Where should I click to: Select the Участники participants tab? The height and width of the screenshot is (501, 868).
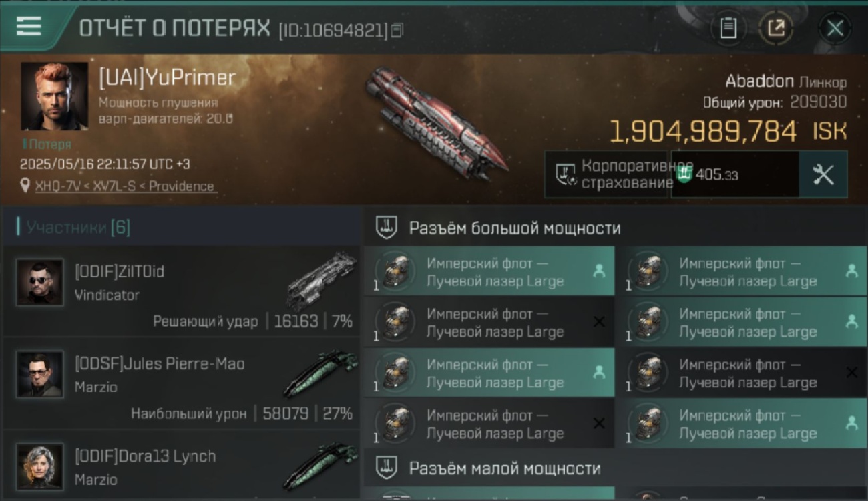coord(77,228)
